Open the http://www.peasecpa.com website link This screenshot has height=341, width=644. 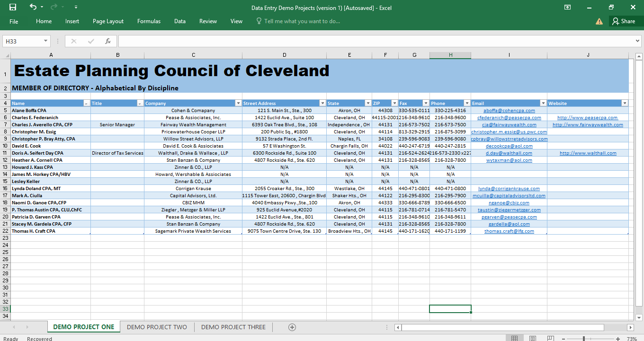588,117
